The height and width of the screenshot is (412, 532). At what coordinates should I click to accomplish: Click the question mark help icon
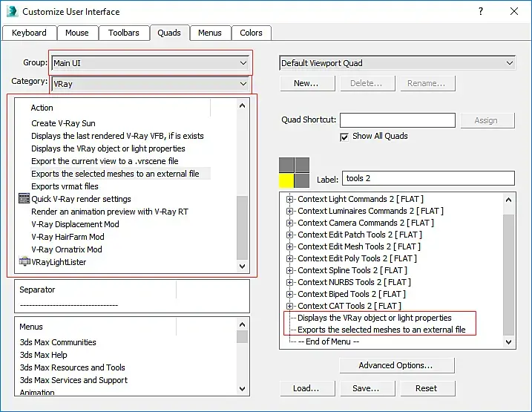click(480, 11)
